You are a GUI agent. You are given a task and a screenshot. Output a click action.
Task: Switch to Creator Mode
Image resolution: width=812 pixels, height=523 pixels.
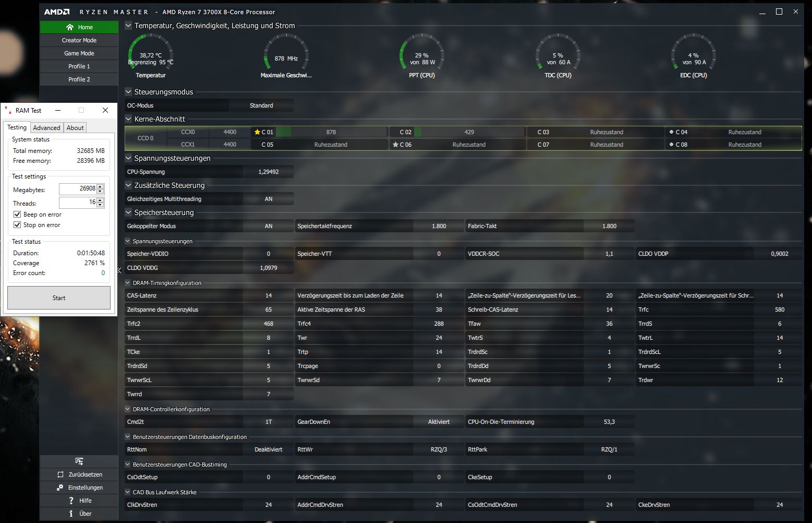(x=79, y=40)
